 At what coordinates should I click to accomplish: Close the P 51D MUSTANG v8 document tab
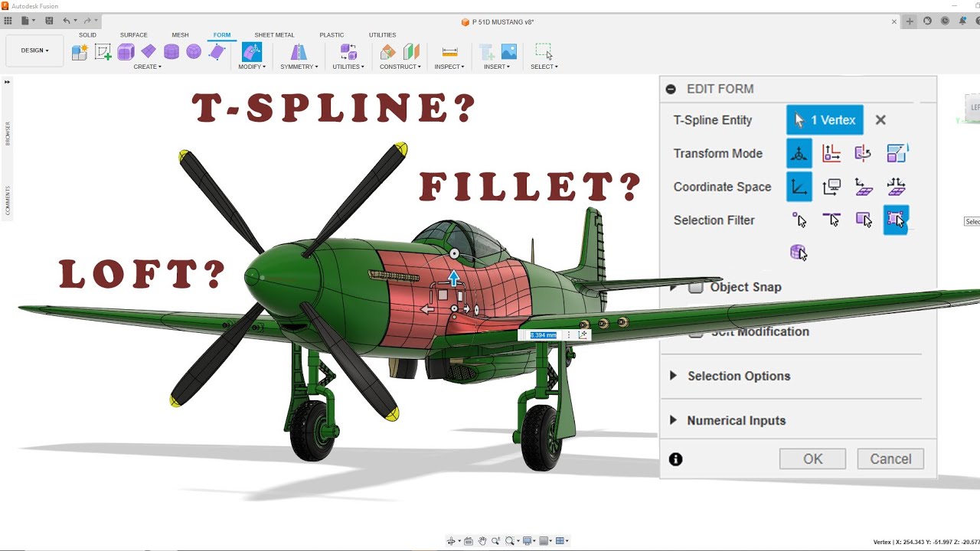click(x=894, y=21)
